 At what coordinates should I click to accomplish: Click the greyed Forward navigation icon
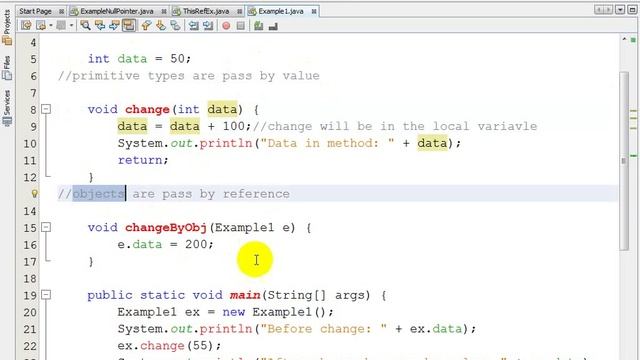click(61, 26)
